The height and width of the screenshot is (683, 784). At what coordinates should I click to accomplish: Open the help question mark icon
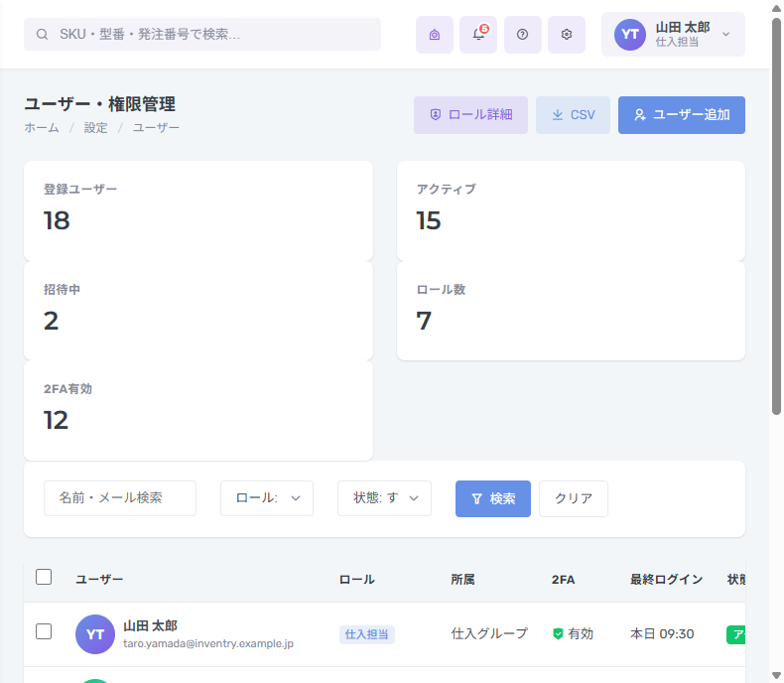click(522, 35)
